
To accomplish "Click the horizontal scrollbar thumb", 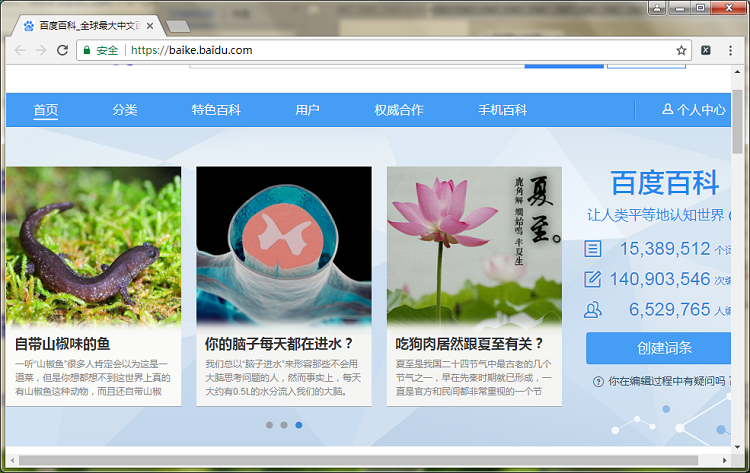I will pyautogui.click(x=358, y=461).
